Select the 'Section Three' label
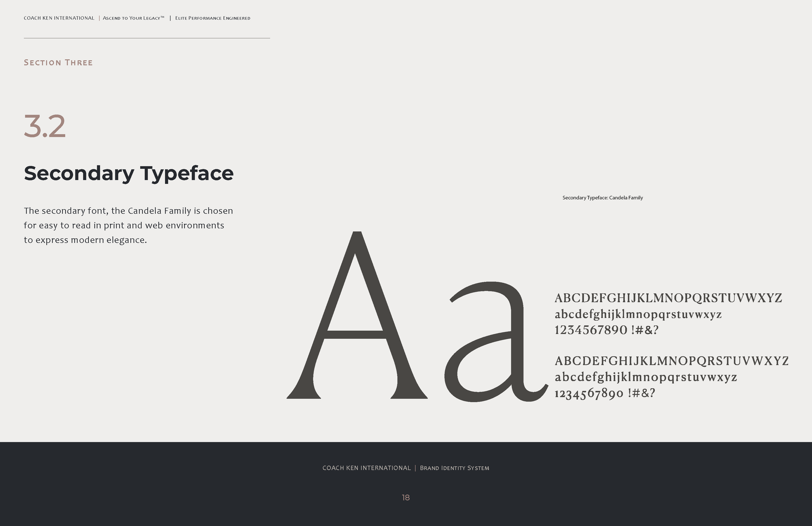Image resolution: width=812 pixels, height=526 pixels. point(58,62)
